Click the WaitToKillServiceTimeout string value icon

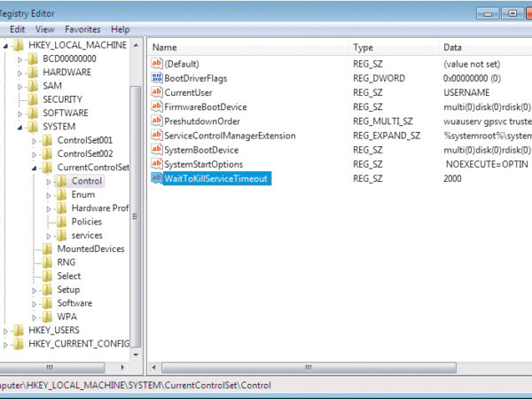tap(158, 178)
